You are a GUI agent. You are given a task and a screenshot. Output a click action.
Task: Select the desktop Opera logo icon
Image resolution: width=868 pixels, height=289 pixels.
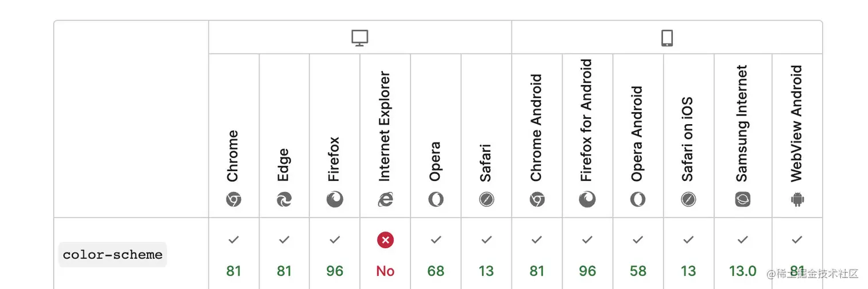(x=436, y=199)
